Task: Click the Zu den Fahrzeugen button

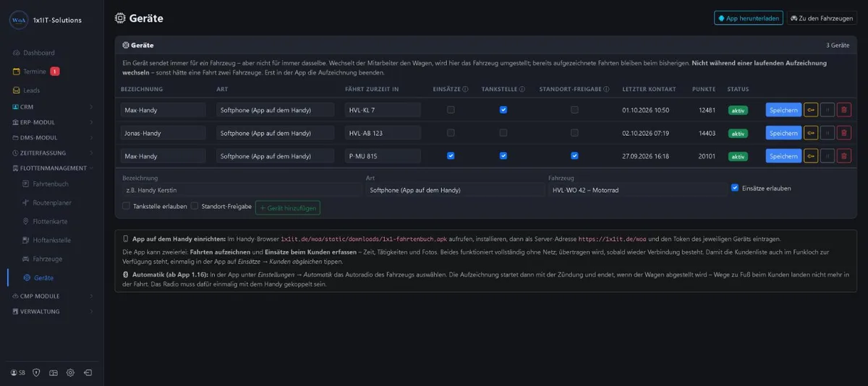Action: (x=822, y=18)
